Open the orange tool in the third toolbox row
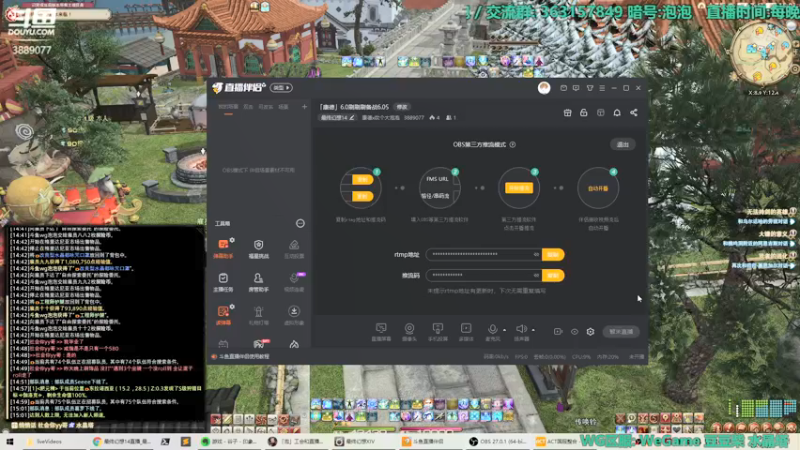This screenshot has width=800, height=450. point(223,315)
